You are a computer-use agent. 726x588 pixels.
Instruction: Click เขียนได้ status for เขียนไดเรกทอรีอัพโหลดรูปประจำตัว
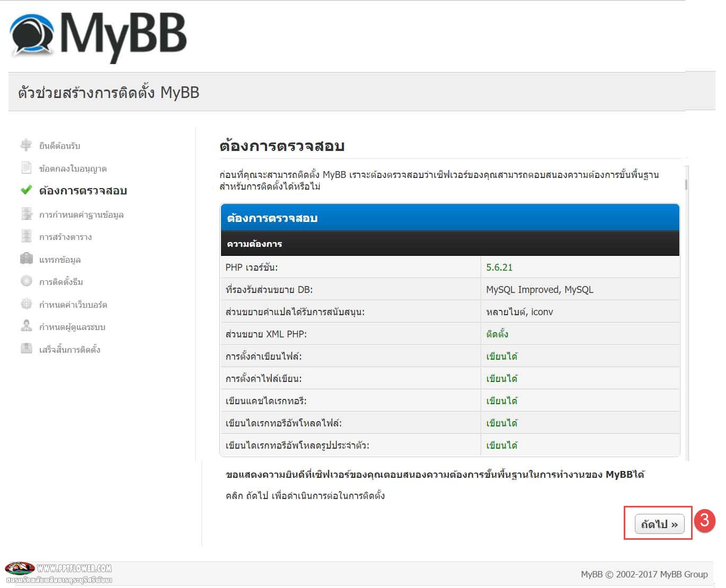point(502,446)
